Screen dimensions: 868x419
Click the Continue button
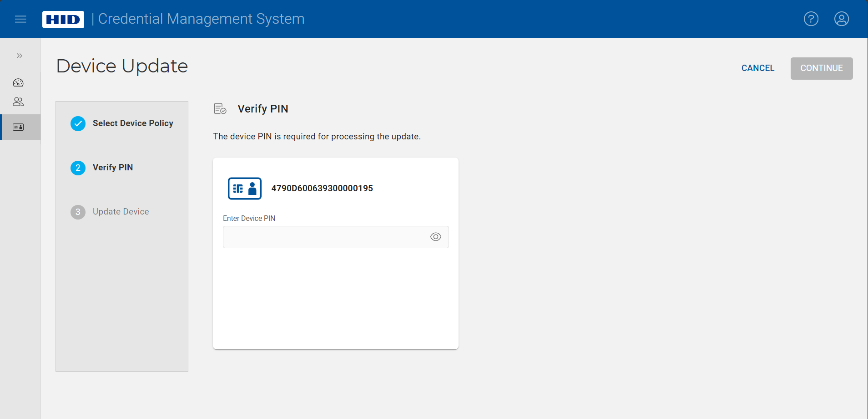coord(822,68)
